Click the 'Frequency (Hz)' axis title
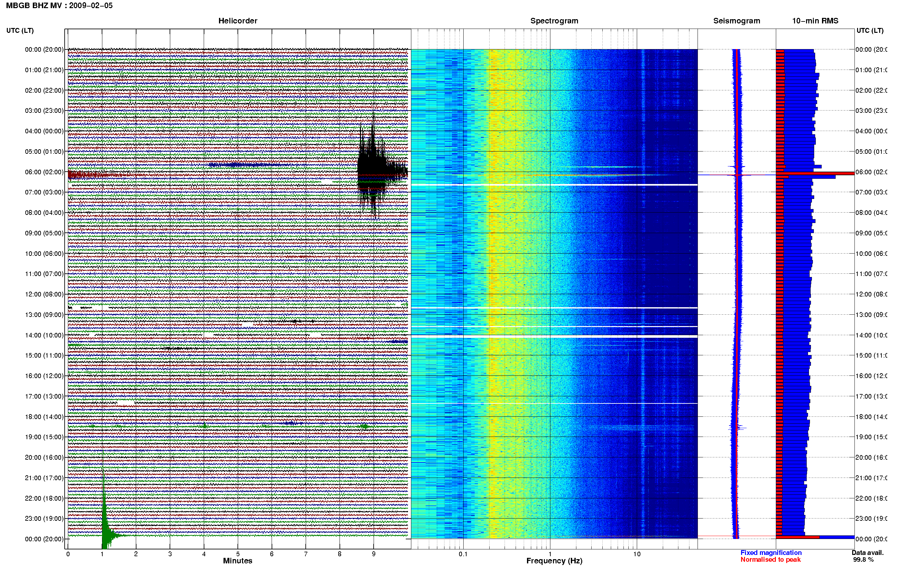Screen dimensions: 924x578 click(554, 561)
